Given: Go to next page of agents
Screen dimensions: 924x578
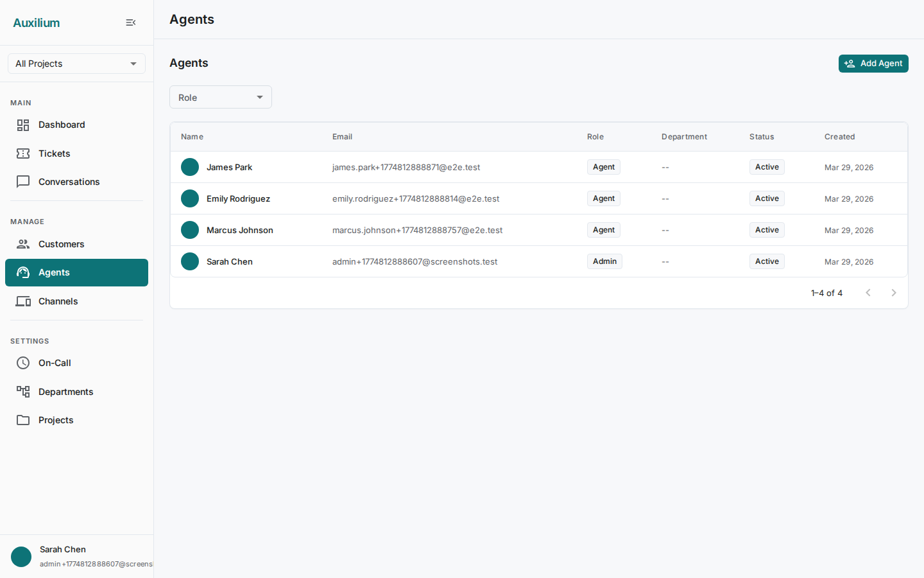Looking at the screenshot, I should 893,293.
